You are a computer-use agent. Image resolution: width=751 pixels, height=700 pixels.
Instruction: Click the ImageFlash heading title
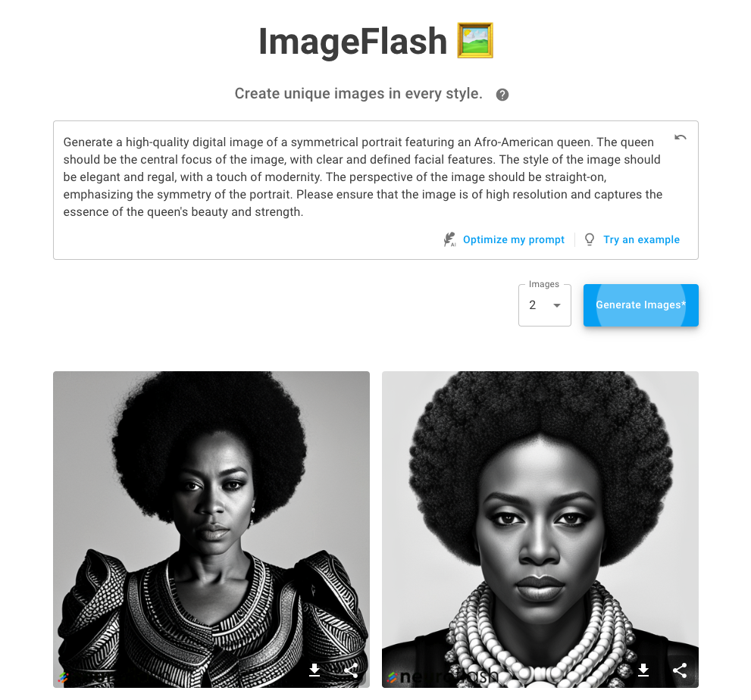(x=352, y=41)
